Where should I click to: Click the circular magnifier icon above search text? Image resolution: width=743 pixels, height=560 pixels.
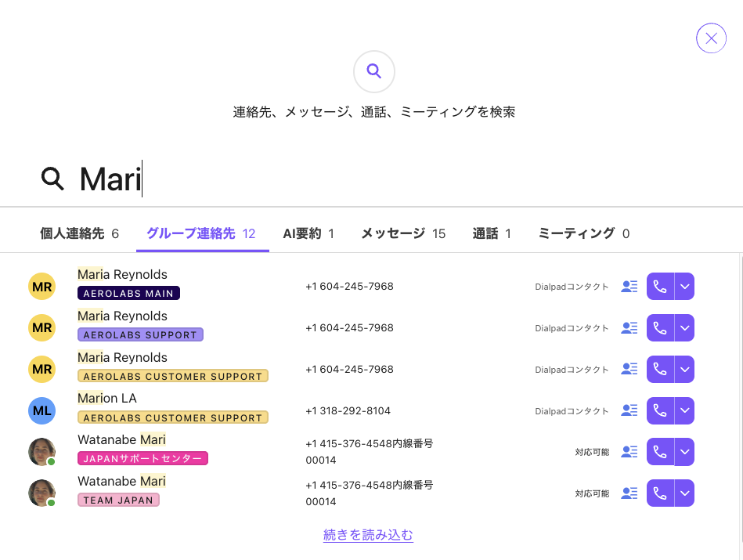coord(373,71)
